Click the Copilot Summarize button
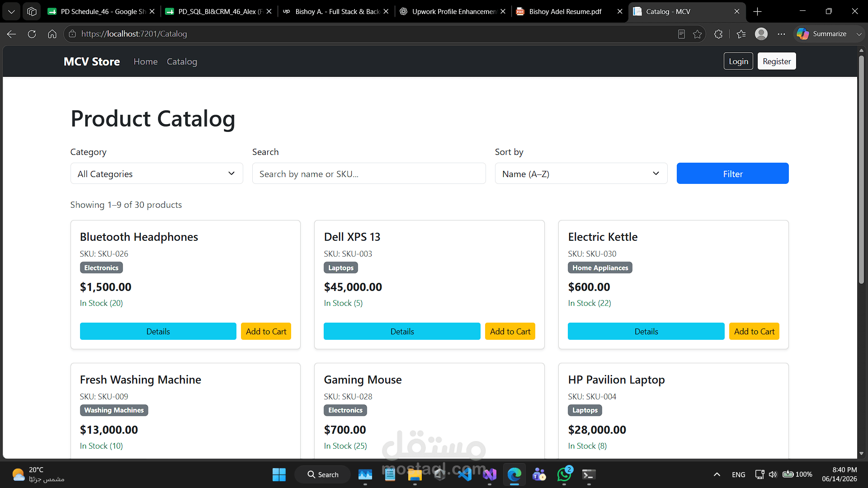 click(822, 34)
